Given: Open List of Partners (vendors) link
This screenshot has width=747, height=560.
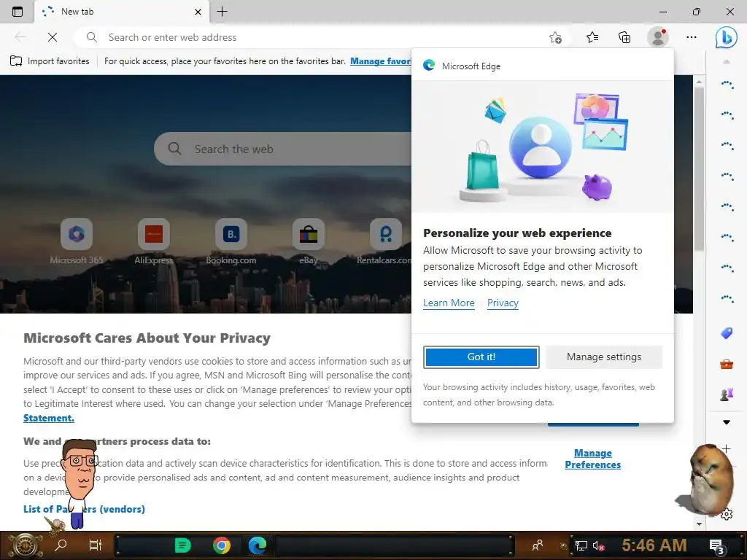Looking at the screenshot, I should [84, 509].
